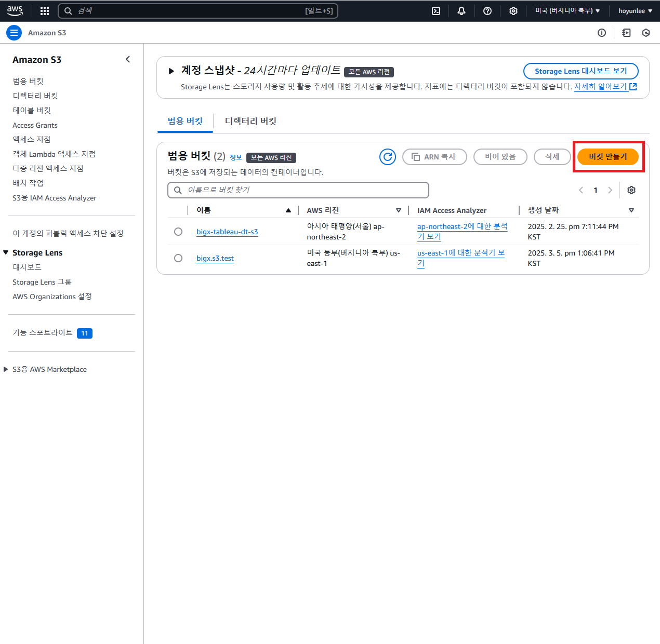Toggle the S3 hamburger navigation menu
This screenshot has width=660, height=644.
click(14, 33)
